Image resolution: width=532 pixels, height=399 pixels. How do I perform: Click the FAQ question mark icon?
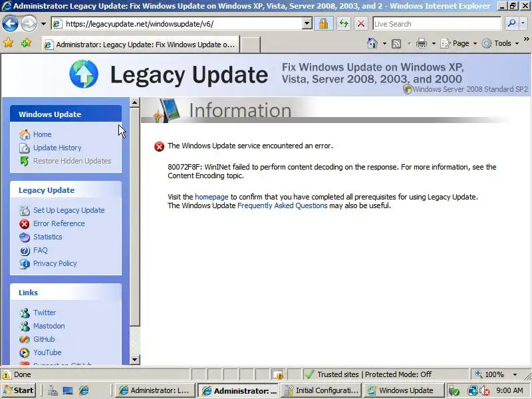click(25, 251)
